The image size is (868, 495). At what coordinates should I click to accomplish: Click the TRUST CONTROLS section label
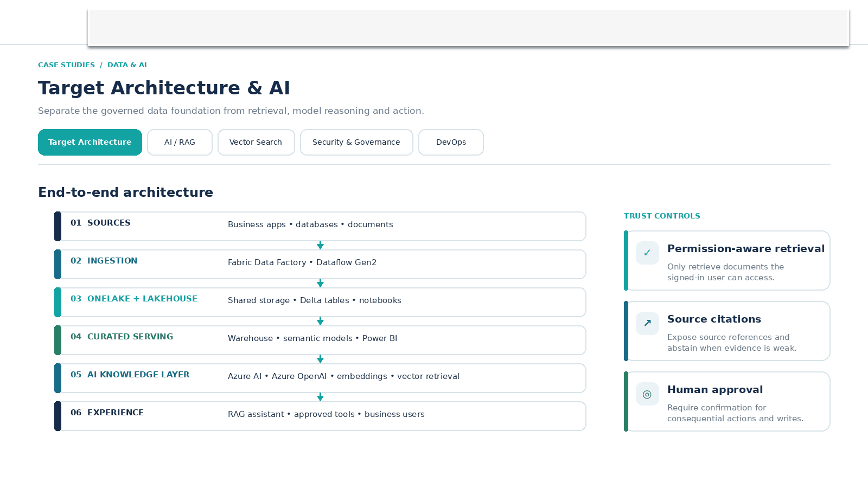[662, 216]
